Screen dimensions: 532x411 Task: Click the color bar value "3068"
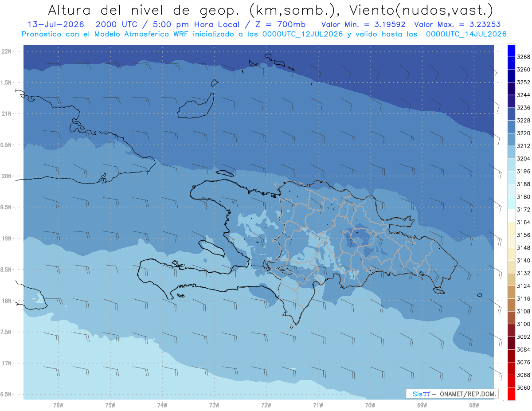(x=524, y=375)
